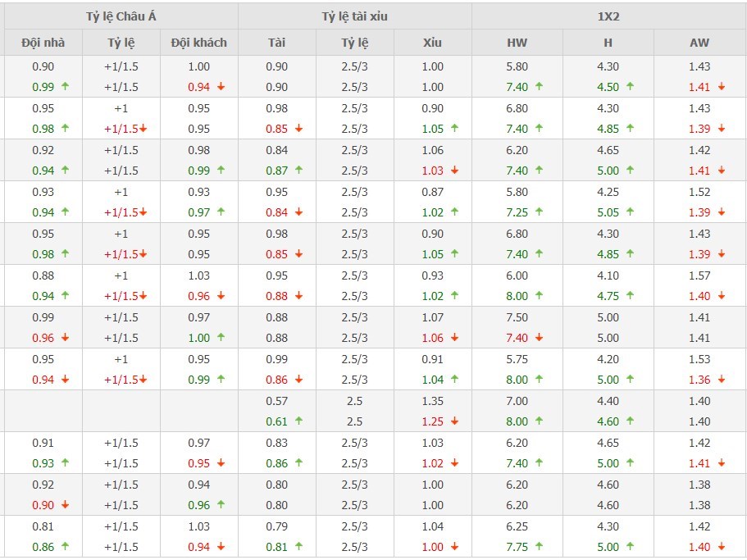Select the Tỷ lệ Châu Á header tab

[121, 16]
